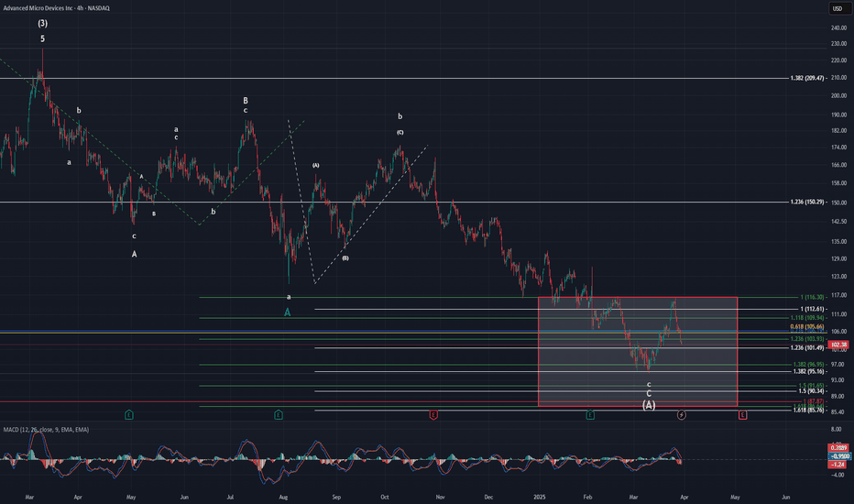Click the B wave label near July peak
This screenshot has width=854, height=504.
click(x=246, y=101)
